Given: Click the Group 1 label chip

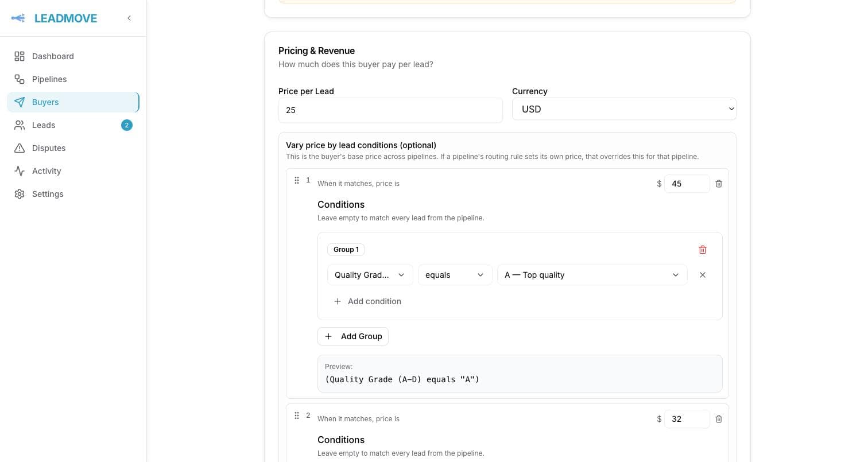Looking at the screenshot, I should [346, 250].
